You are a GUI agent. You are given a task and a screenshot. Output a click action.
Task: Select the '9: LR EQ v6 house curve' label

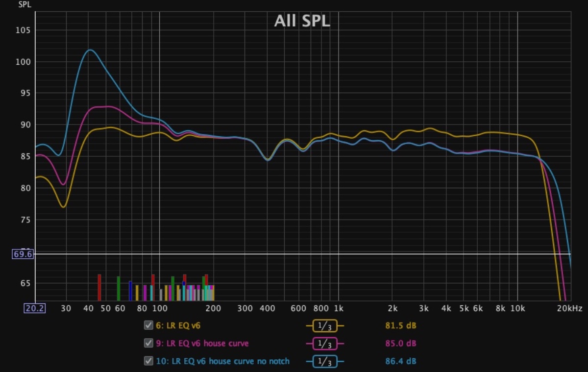click(202, 343)
